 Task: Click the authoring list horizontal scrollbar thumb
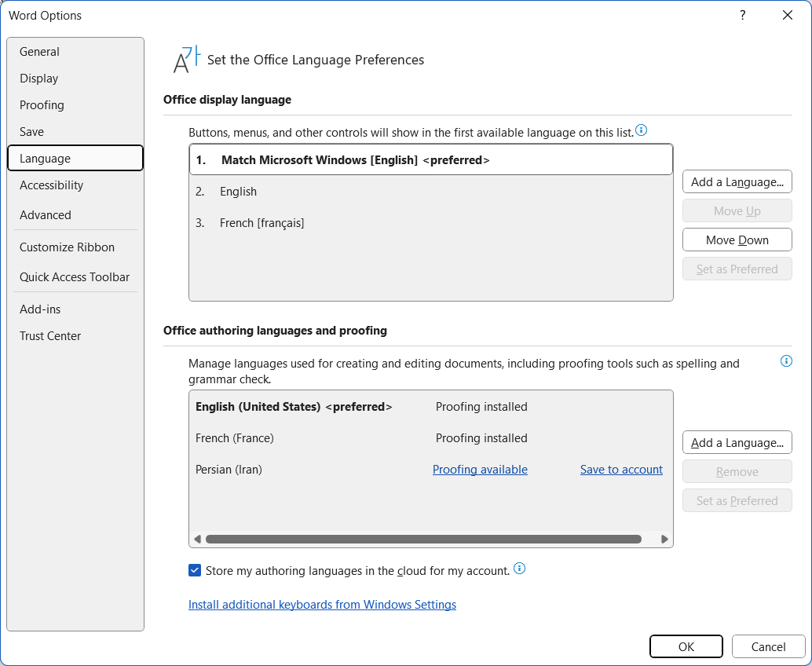pyautogui.click(x=423, y=539)
